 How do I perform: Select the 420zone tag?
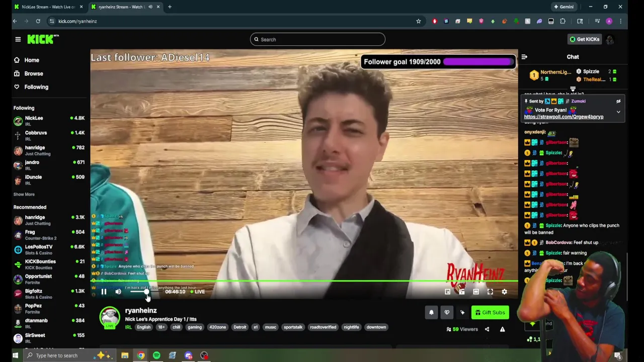[217, 327]
